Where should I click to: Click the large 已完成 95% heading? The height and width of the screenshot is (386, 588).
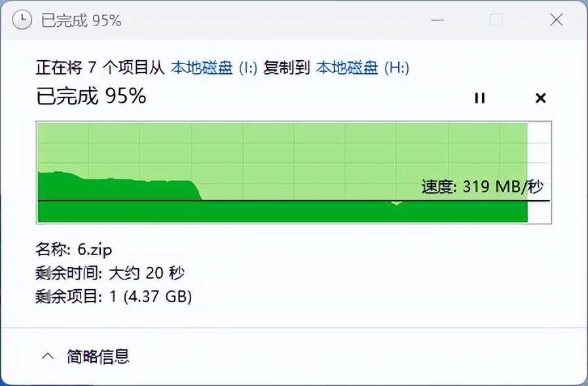91,96
